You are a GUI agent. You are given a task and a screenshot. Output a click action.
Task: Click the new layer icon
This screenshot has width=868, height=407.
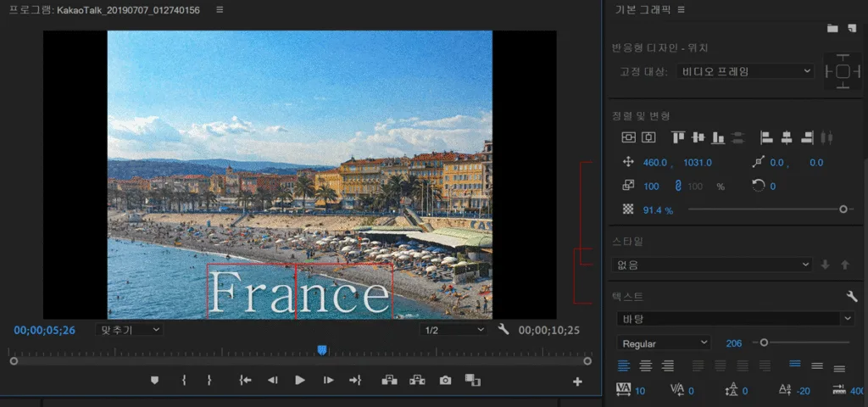[852, 28]
